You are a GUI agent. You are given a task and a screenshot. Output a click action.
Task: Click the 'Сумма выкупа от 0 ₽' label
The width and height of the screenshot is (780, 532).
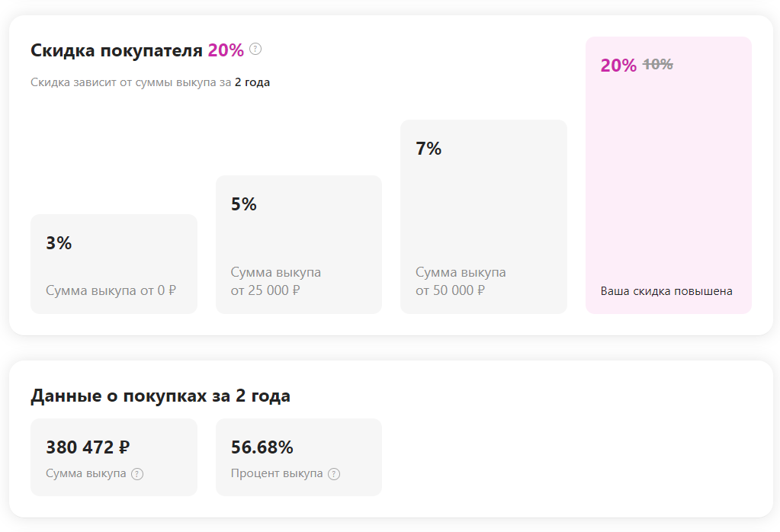[111, 290]
